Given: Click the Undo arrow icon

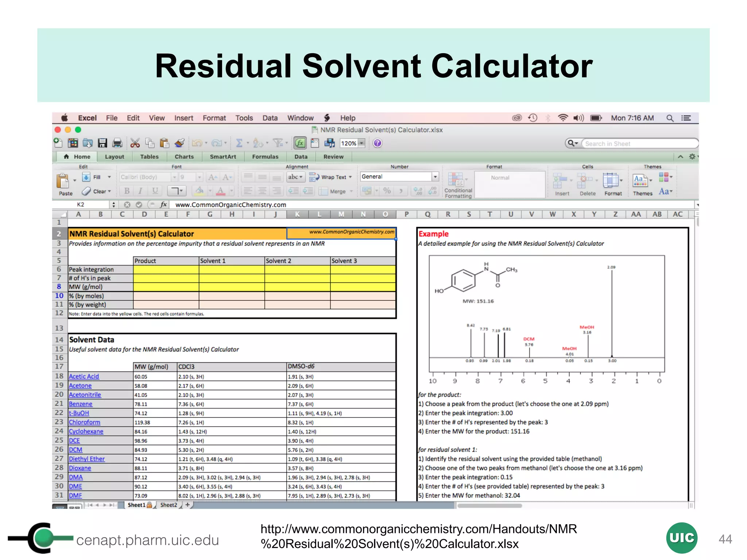Looking at the screenshot, I should click(197, 143).
